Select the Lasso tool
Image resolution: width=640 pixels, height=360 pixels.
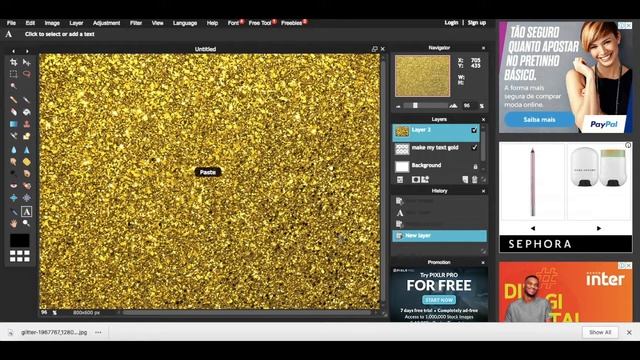[27, 74]
